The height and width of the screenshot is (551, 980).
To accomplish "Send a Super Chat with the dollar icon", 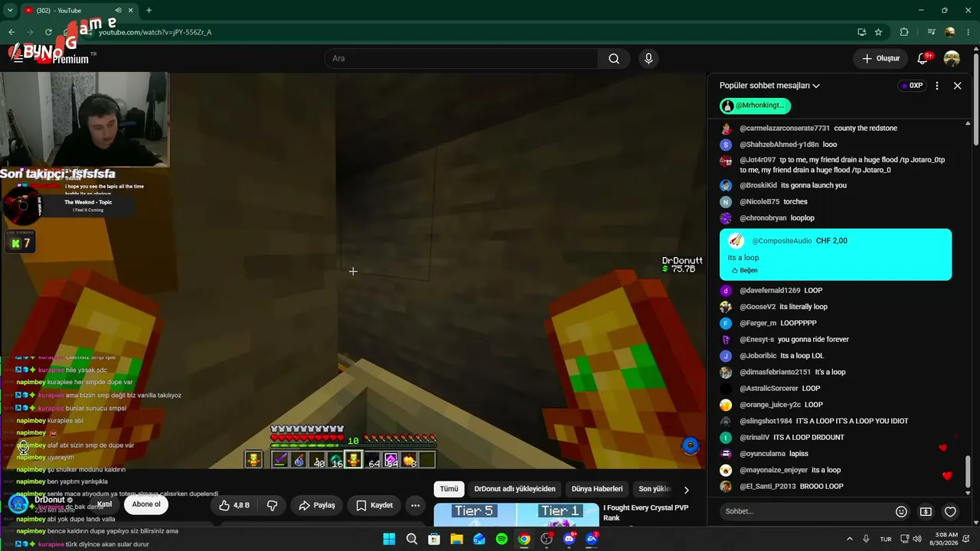I will click(x=926, y=511).
